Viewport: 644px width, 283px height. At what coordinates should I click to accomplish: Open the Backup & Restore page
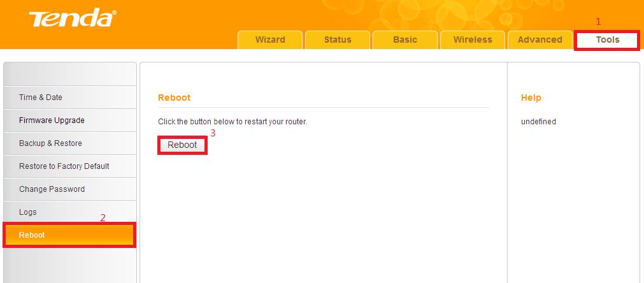click(x=50, y=143)
